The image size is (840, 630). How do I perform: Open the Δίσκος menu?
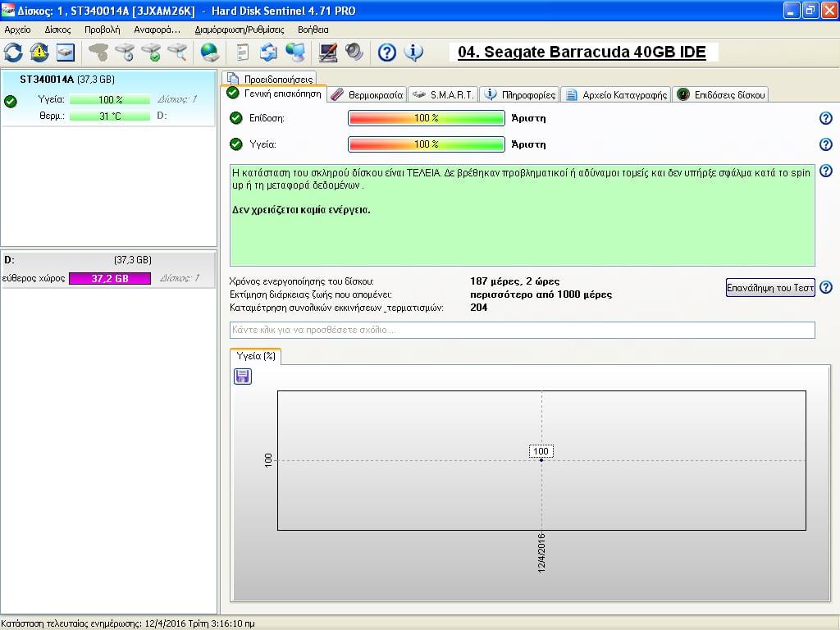click(57, 30)
